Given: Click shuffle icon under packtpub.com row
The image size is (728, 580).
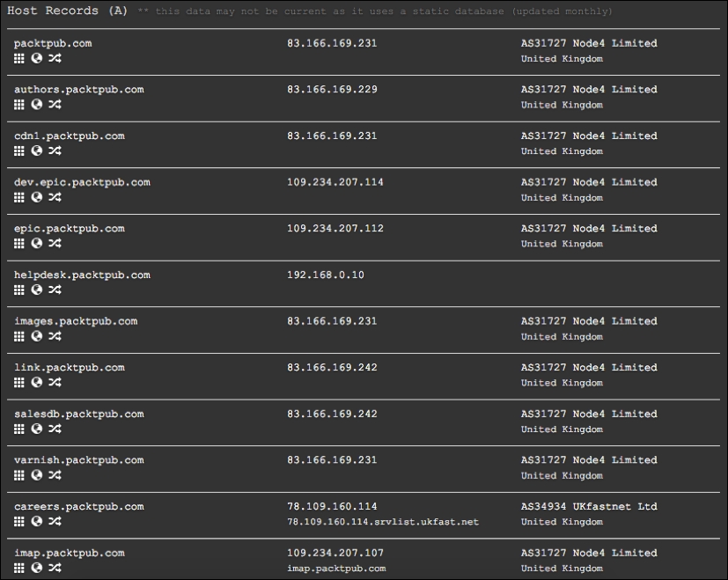Looking at the screenshot, I should coord(55,58).
